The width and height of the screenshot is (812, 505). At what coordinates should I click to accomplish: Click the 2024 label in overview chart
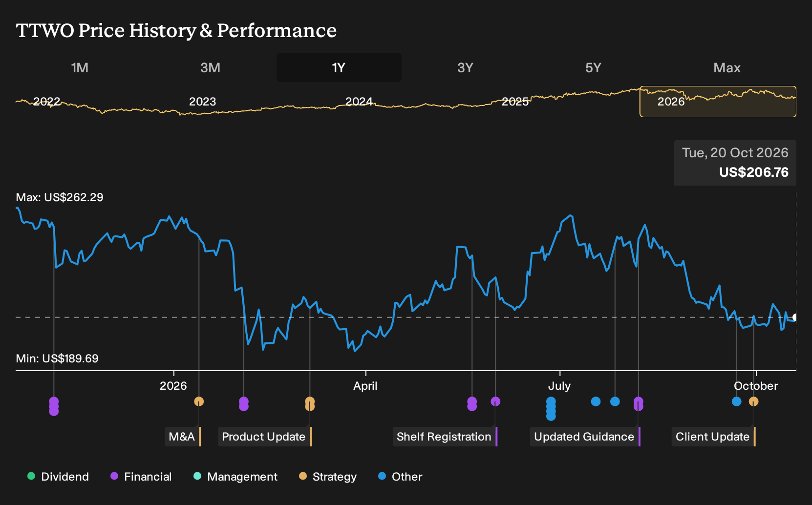pyautogui.click(x=359, y=102)
